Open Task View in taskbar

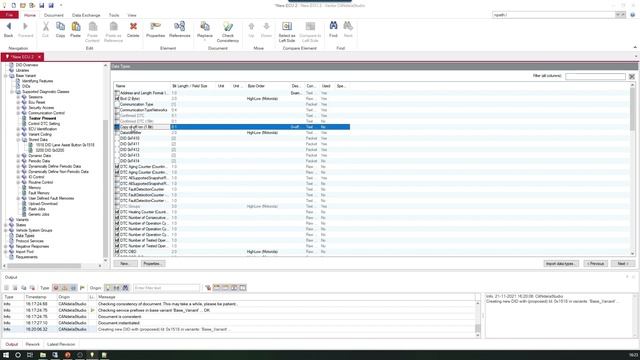tap(30, 355)
